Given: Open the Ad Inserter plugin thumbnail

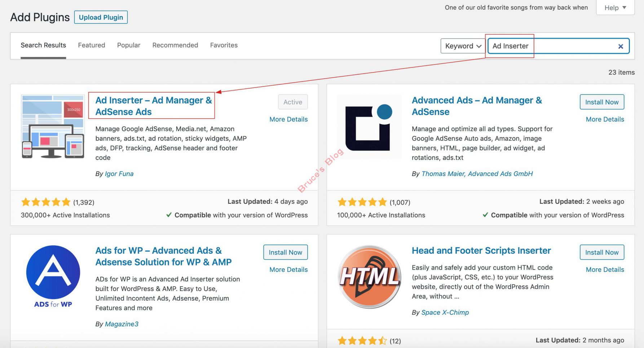Looking at the screenshot, I should [53, 127].
